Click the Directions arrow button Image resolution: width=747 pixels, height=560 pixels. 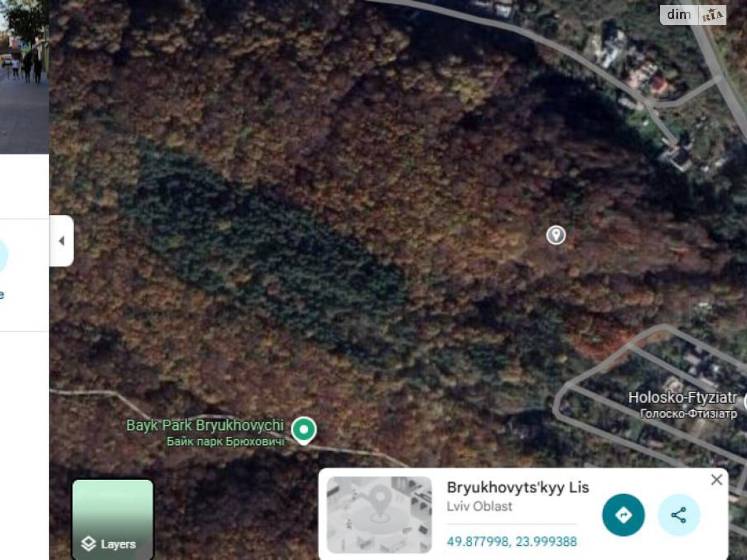pos(623,515)
